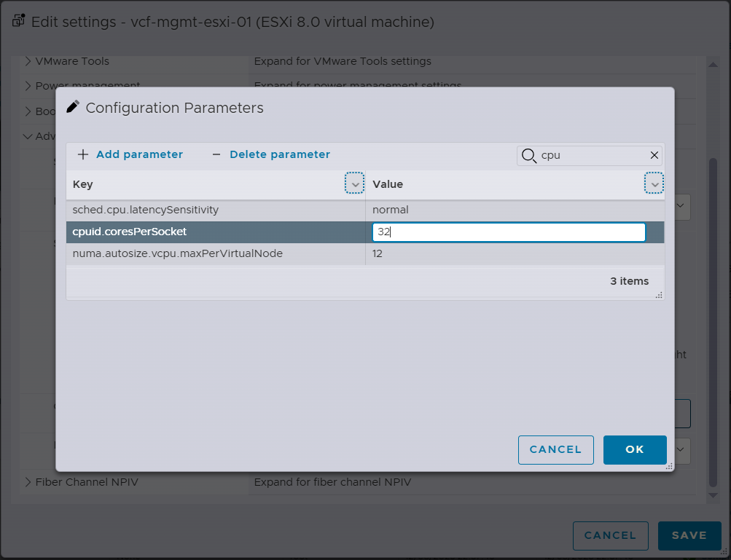Click the coresPerSocket value input field
731x560 pixels.
click(509, 232)
